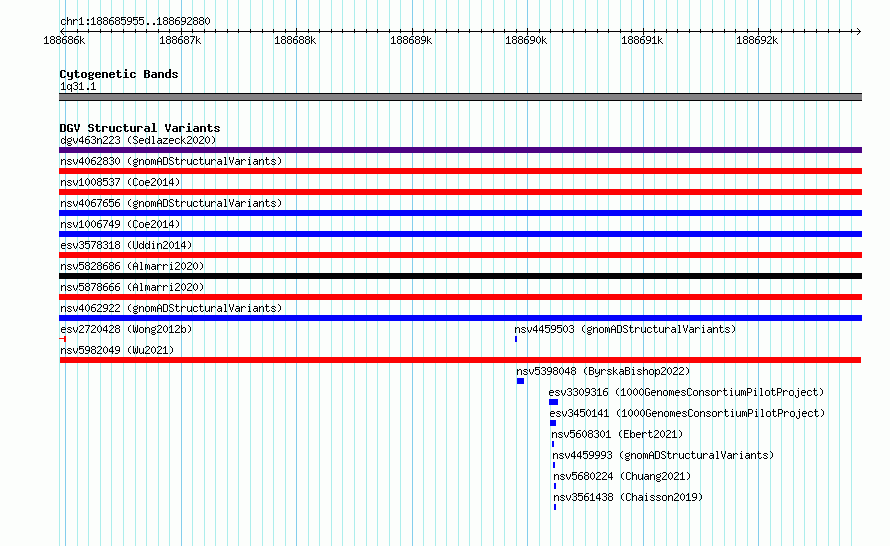The width and height of the screenshot is (890, 546).
Task: Open esv2720428 (Wong2012b) label
Action: click(126, 329)
